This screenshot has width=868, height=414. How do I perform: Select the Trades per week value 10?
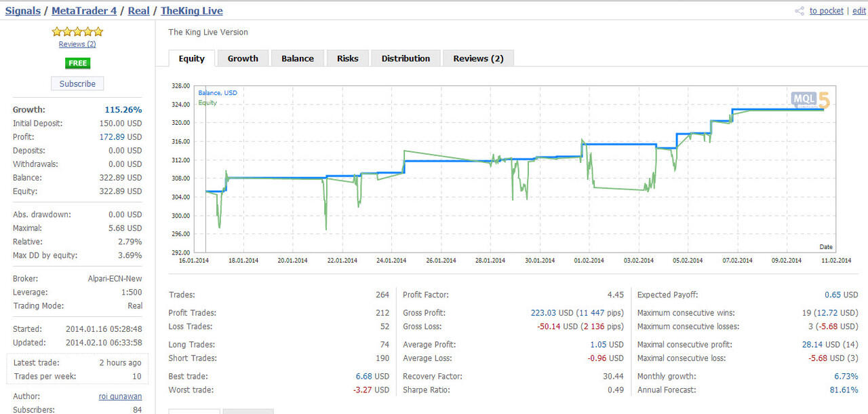point(137,377)
